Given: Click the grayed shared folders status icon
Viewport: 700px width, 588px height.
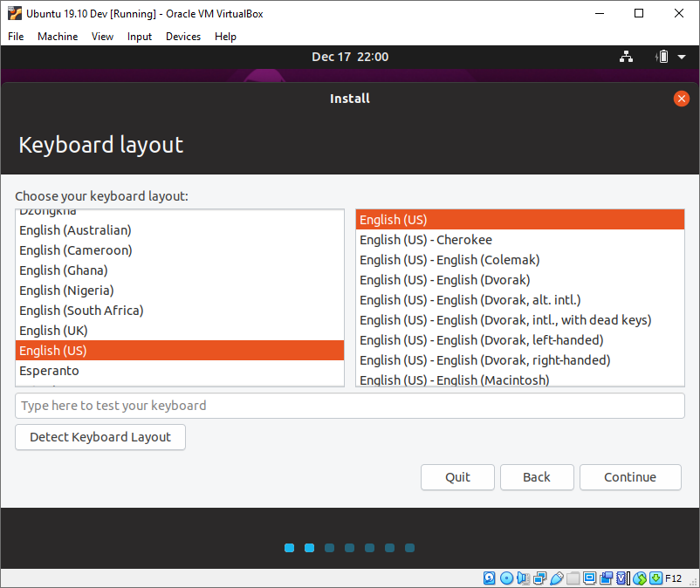Looking at the screenshot, I should tap(573, 578).
